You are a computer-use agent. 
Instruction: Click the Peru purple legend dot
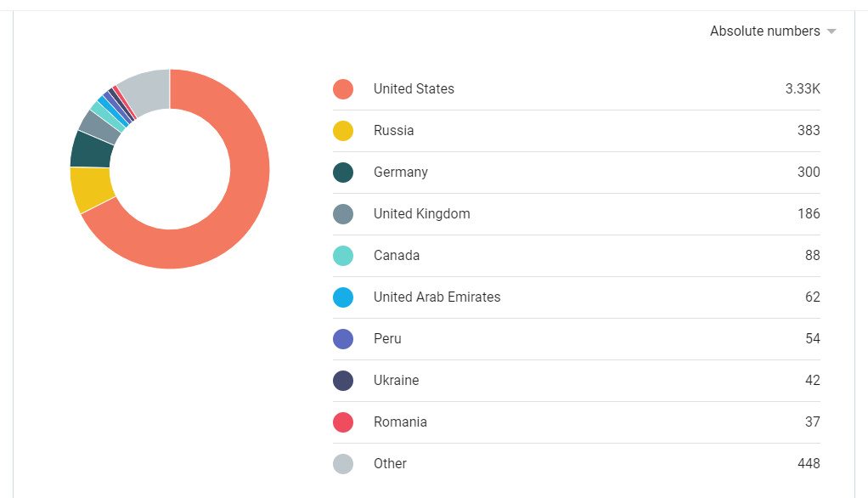(x=343, y=339)
